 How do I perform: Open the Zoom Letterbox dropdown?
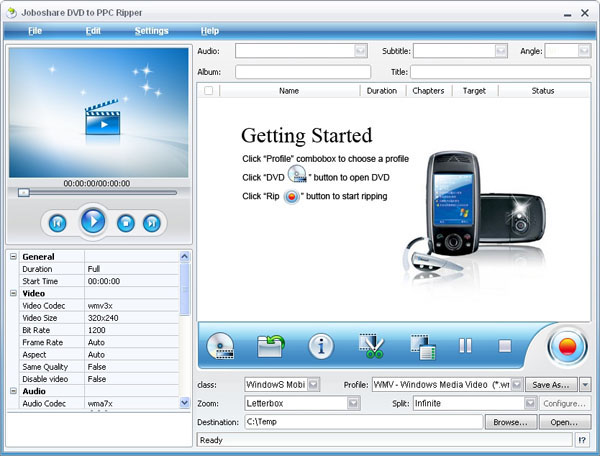(353, 403)
